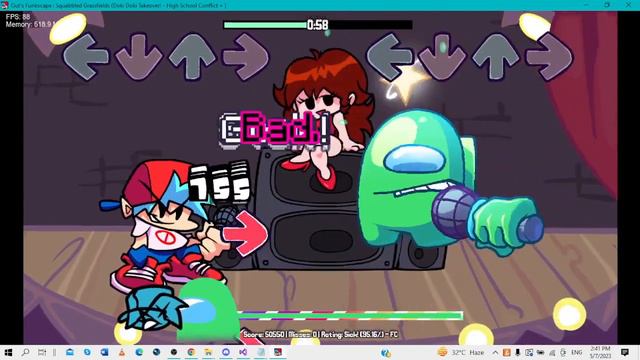Open Skype from the taskbar
Viewport: 640px width, 360px height.
point(87,352)
